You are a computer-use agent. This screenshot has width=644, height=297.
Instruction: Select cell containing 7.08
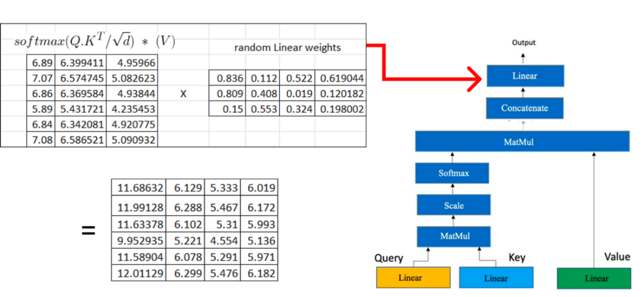(x=41, y=140)
